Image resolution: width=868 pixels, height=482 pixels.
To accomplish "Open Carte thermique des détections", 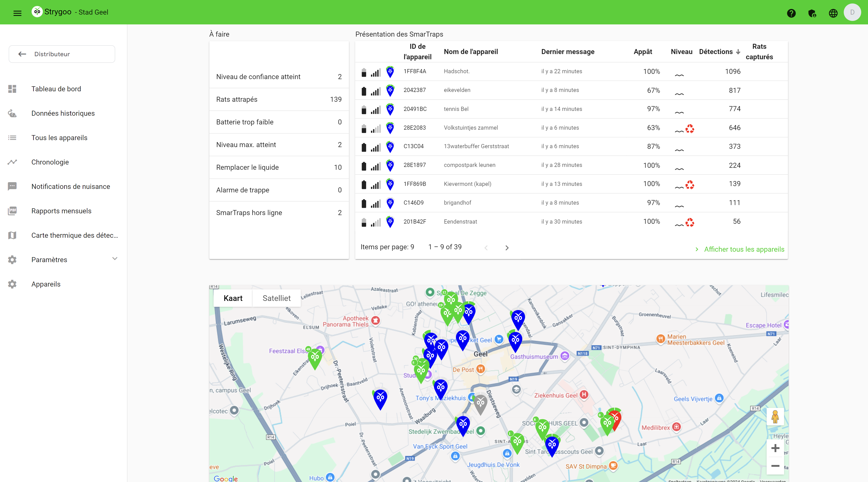I will pyautogui.click(x=63, y=235).
